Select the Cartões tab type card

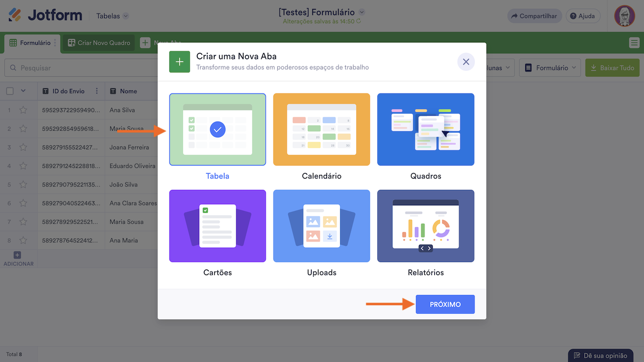[217, 226]
